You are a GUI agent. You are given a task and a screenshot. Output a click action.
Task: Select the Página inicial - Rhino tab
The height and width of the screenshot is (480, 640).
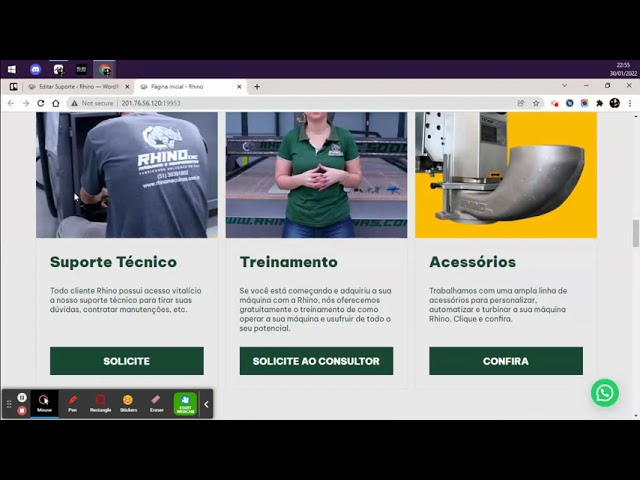coord(190,87)
